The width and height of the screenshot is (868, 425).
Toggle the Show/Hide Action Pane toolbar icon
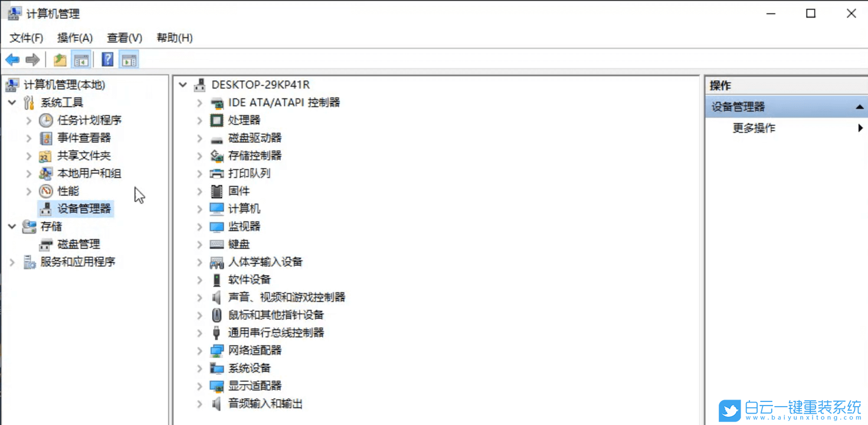coord(129,59)
